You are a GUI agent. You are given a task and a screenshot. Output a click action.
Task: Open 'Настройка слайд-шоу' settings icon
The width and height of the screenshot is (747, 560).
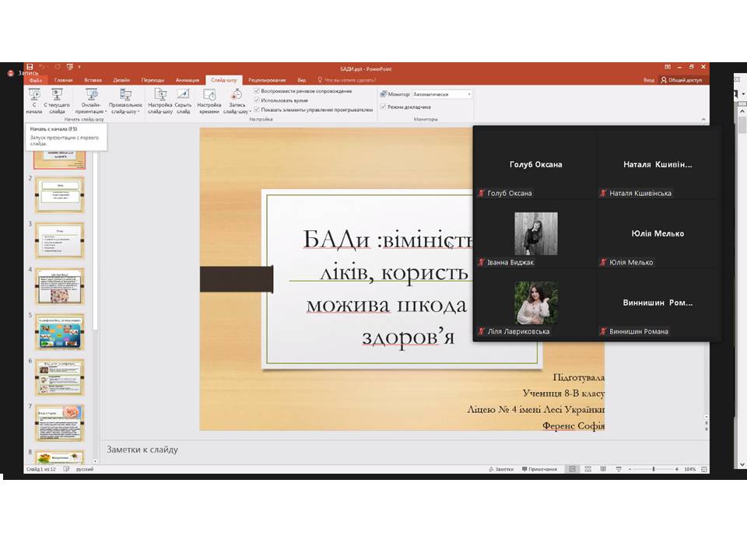pyautogui.click(x=160, y=95)
